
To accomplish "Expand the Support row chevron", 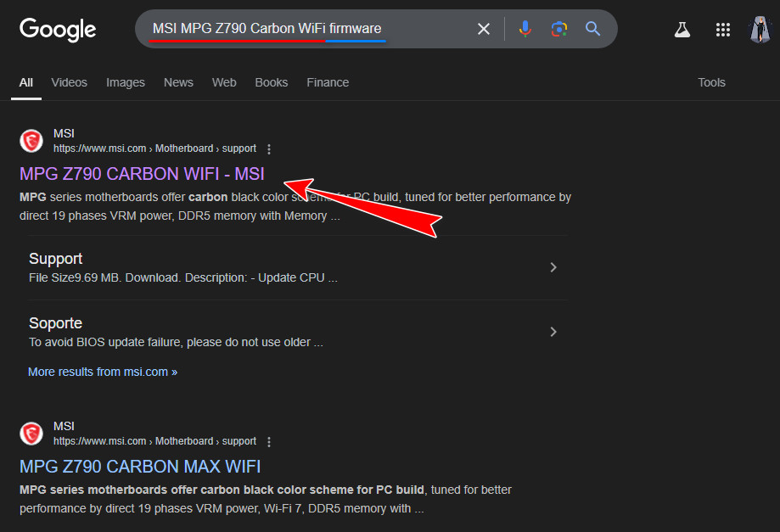I will click(553, 267).
